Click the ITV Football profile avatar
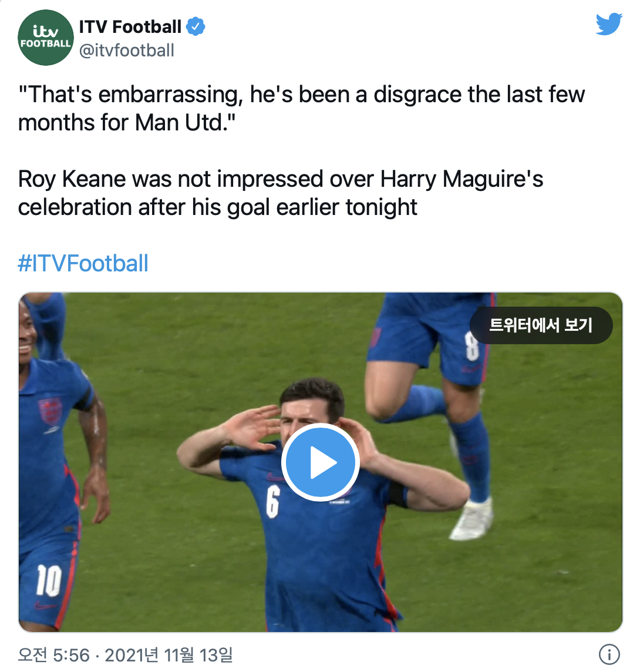The height and width of the screenshot is (672, 640). 45,38
